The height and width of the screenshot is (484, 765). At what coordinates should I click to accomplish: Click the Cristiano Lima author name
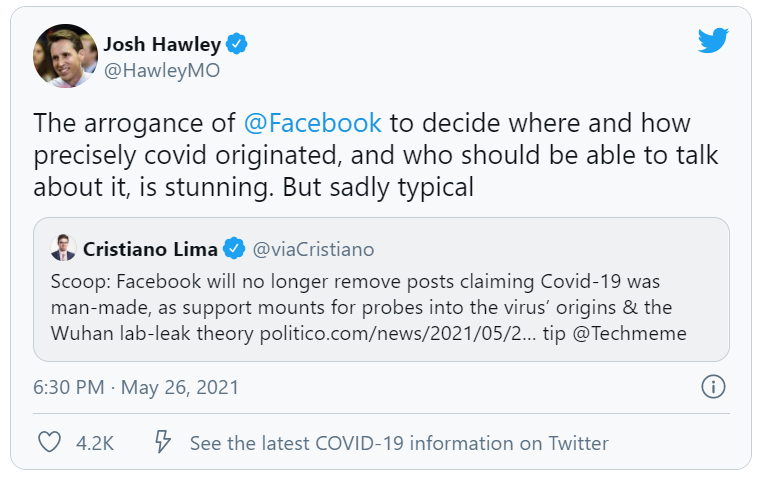pos(152,248)
